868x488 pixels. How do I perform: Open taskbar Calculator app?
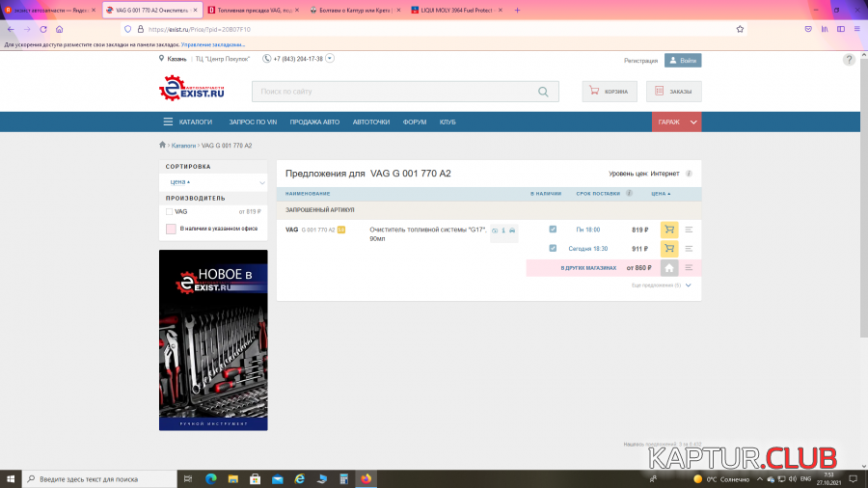(343, 478)
